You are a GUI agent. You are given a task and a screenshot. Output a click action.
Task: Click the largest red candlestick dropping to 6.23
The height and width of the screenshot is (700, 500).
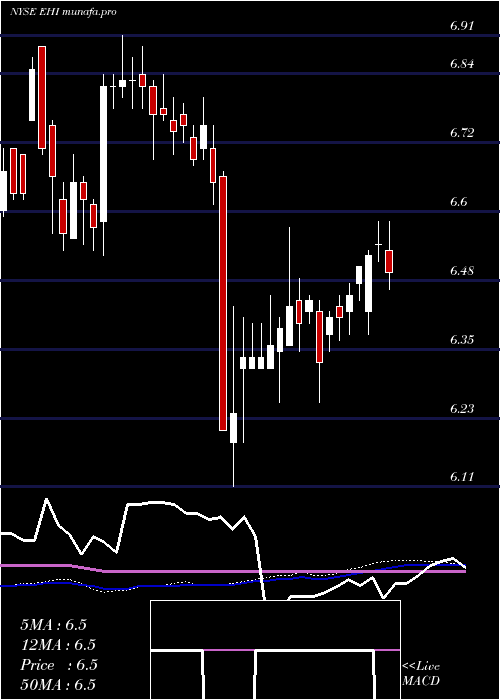(223, 304)
